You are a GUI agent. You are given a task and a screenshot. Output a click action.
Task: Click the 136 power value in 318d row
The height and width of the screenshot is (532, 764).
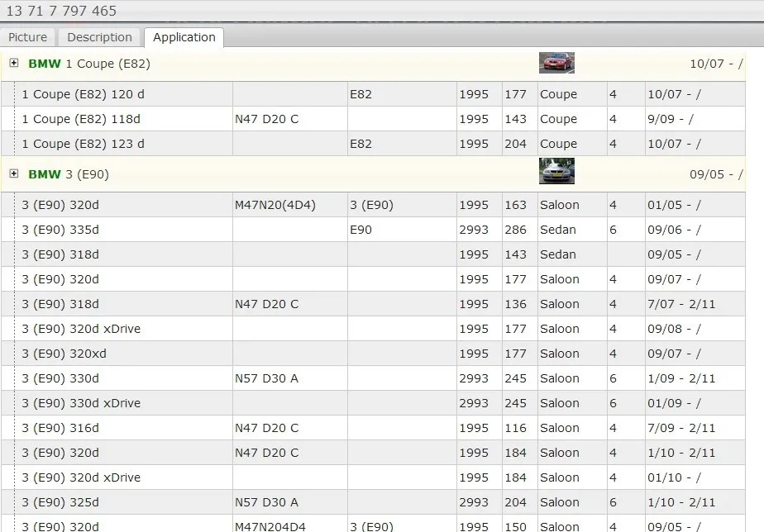point(515,304)
